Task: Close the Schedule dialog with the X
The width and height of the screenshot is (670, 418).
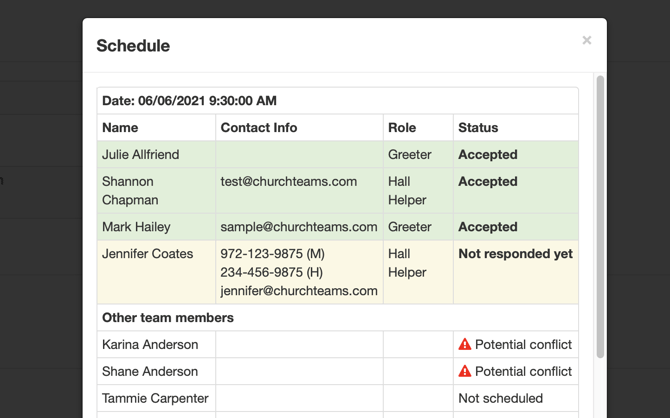Action: coord(587,40)
